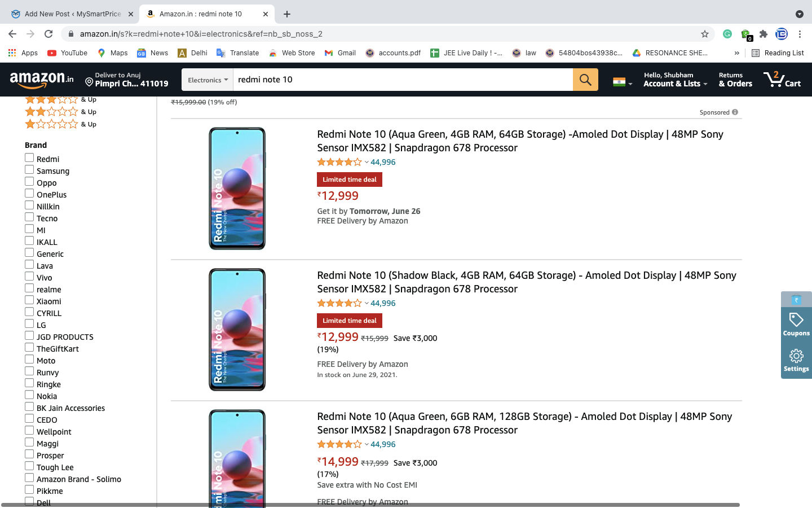Open the Extensions puzzle icon

[764, 34]
